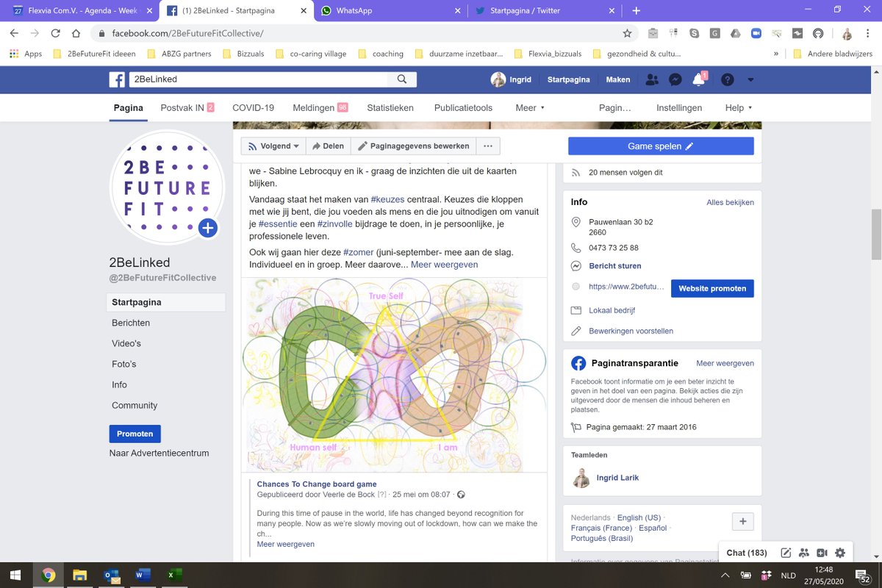The width and height of the screenshot is (882, 588).
Task: Click the post options three-dot button
Action: click(x=487, y=146)
